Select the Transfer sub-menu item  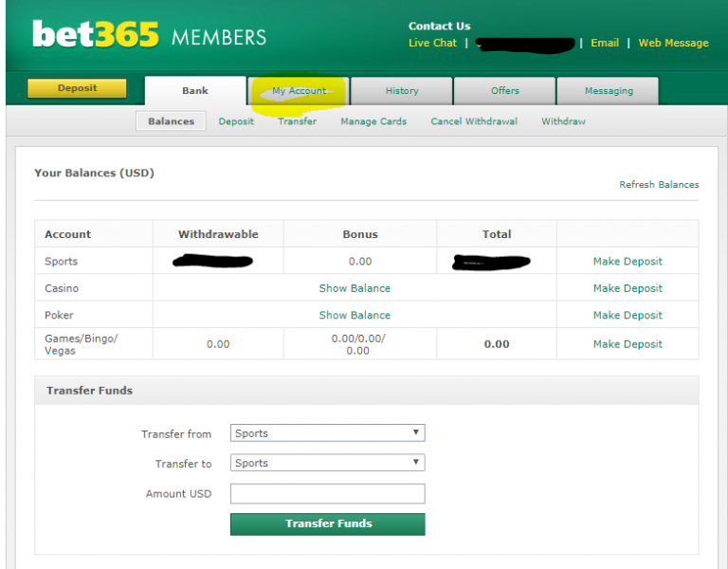tap(297, 121)
